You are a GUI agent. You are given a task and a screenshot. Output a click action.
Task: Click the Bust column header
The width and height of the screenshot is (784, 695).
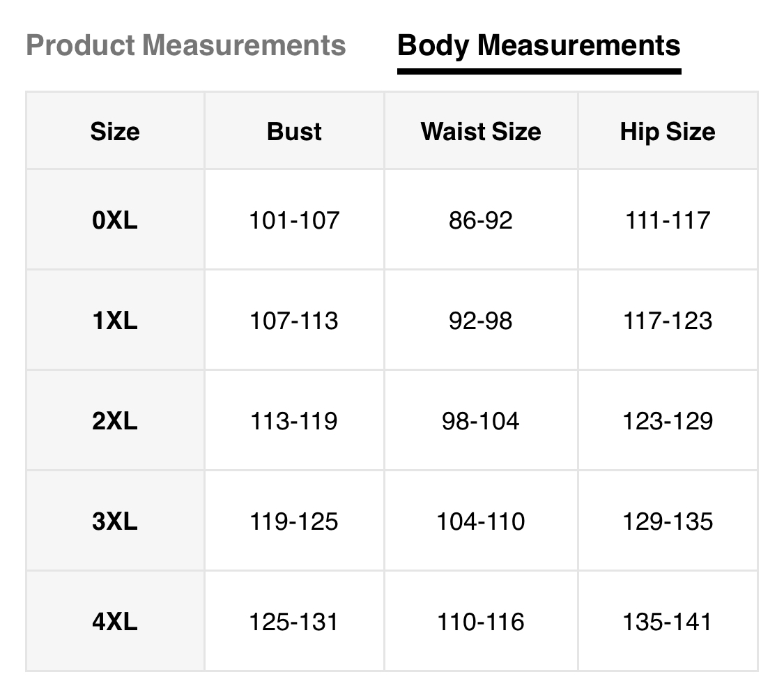(294, 131)
